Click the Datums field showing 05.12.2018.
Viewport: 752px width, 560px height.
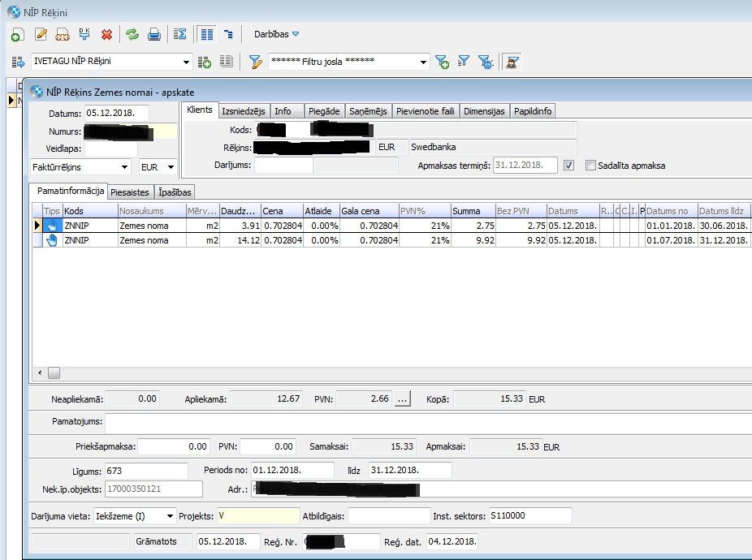[117, 114]
